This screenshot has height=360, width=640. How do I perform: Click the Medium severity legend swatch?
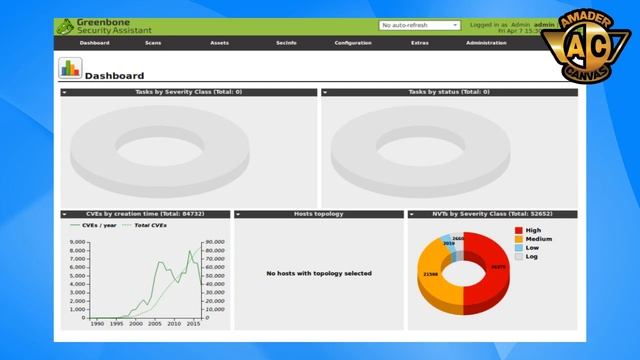click(518, 239)
